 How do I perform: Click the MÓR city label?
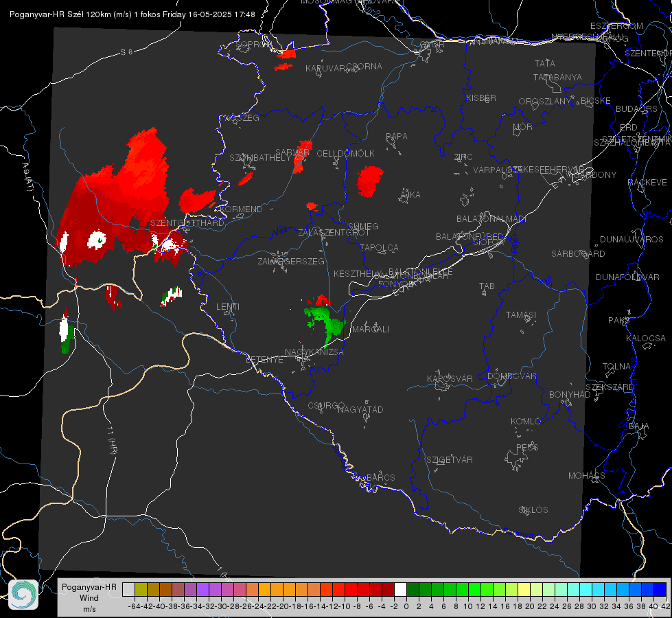pyautogui.click(x=523, y=126)
